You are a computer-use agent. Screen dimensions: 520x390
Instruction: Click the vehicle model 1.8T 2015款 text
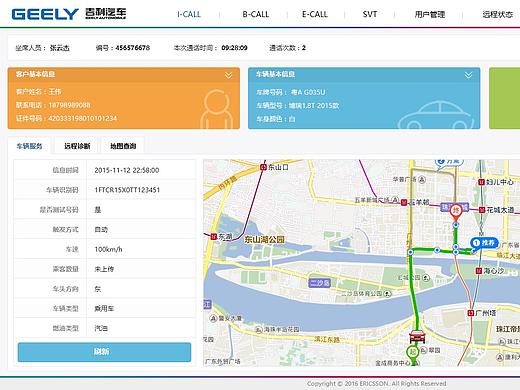[x=314, y=105]
